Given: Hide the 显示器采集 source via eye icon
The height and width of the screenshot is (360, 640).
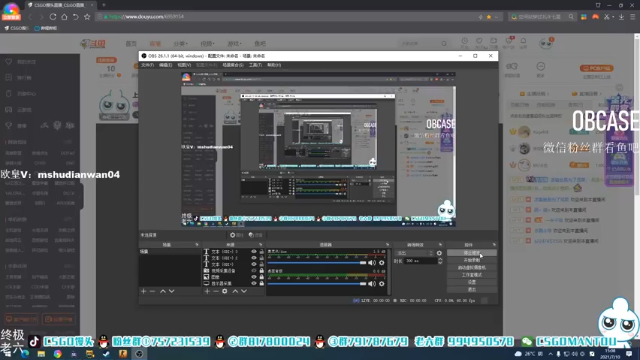Looking at the screenshot, I should (254, 283).
